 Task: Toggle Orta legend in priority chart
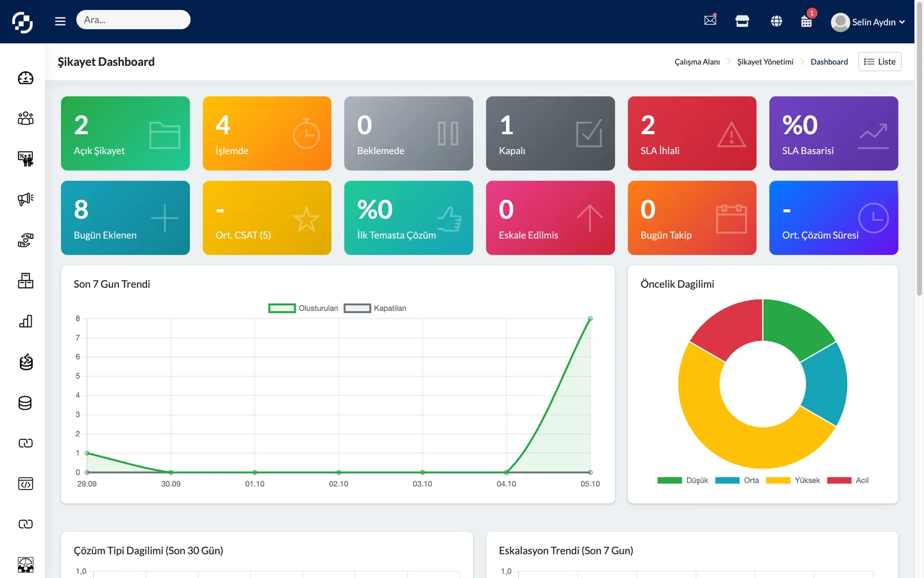point(737,480)
